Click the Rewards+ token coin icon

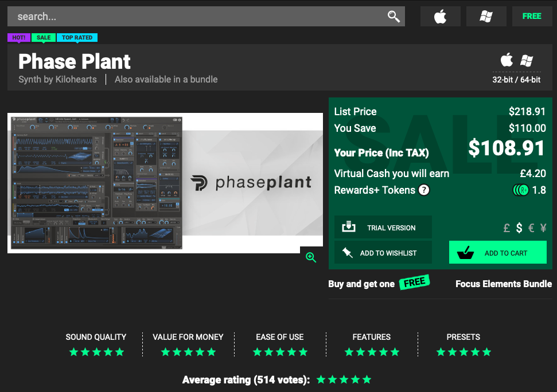click(521, 190)
